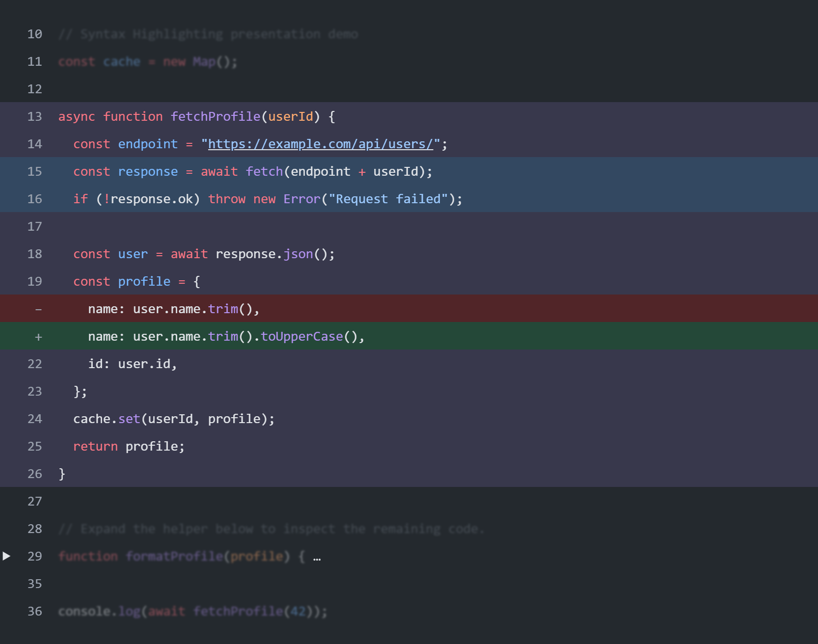Screen dimensions: 818x644
Task: Click the plus marker of the added line
Action: (x=38, y=337)
